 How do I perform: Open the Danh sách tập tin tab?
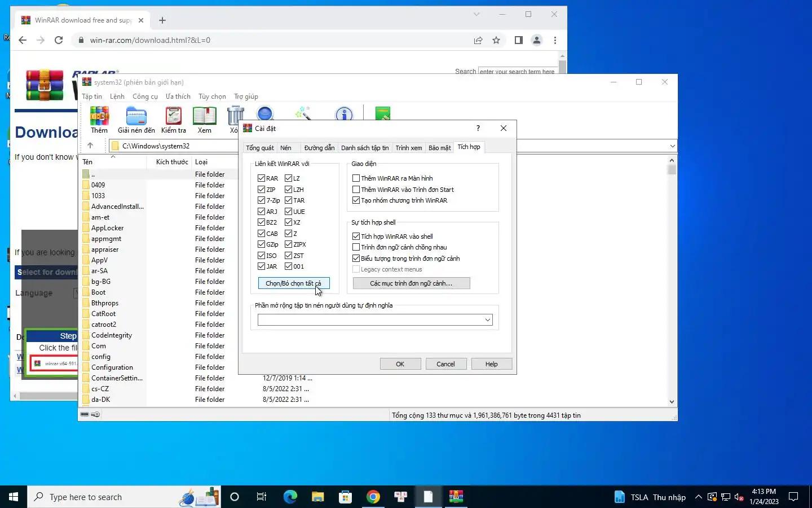pyautogui.click(x=365, y=148)
